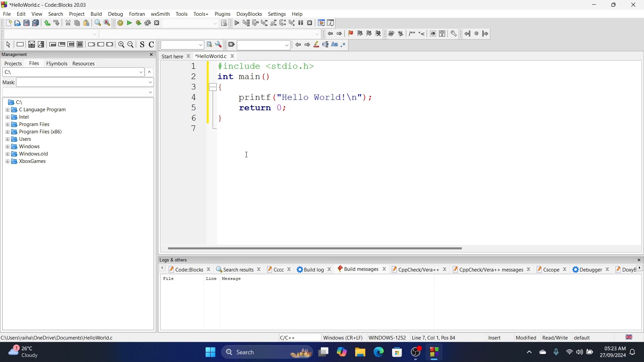Click the Build and run icon
The width and height of the screenshot is (644, 362).
(139, 23)
